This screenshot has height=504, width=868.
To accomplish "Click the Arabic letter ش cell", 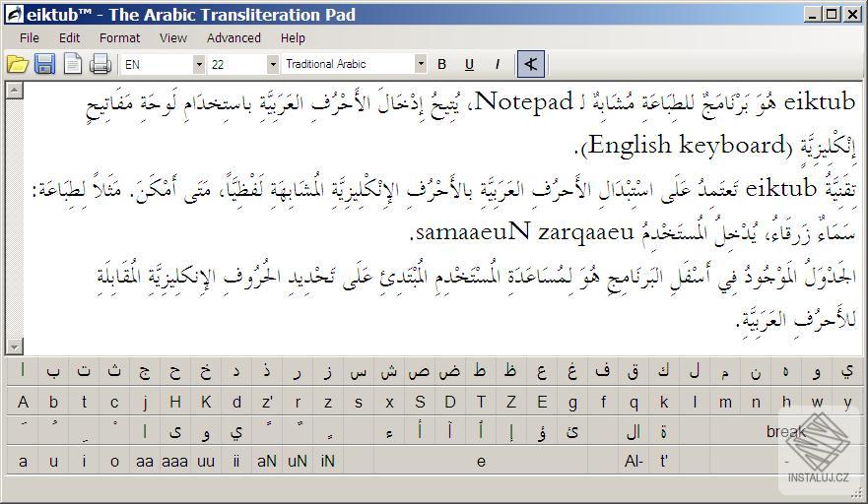I will (x=389, y=371).
